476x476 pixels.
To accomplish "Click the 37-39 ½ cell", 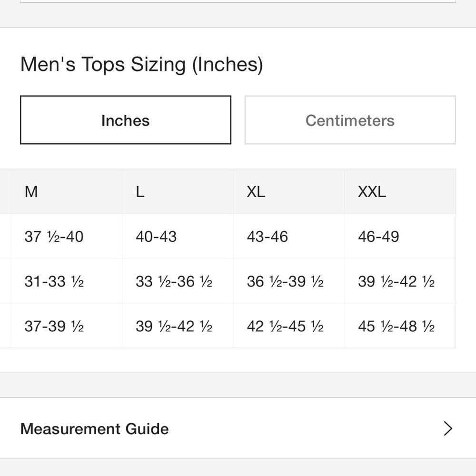I will pos(67,326).
